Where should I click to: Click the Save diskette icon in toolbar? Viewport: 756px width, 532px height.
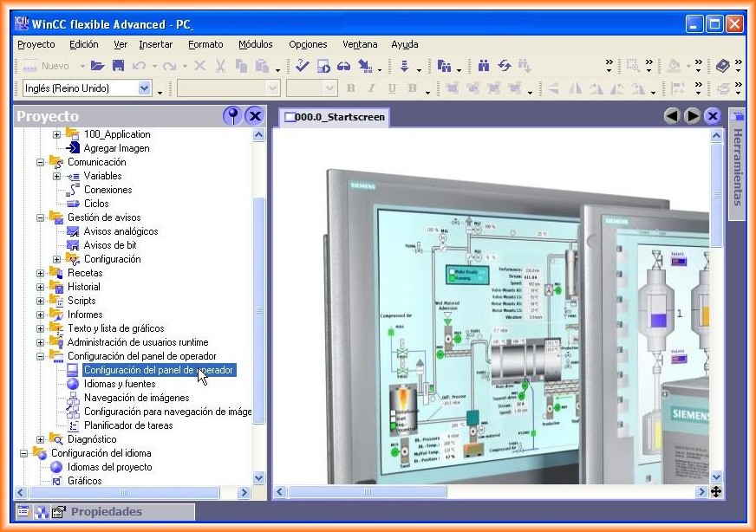tap(118, 66)
